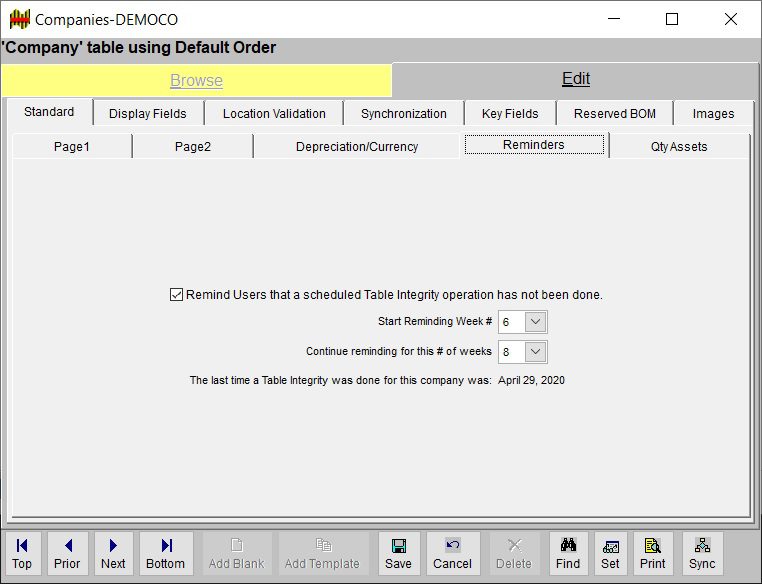
Task: Go to the Prior record
Action: [67, 553]
